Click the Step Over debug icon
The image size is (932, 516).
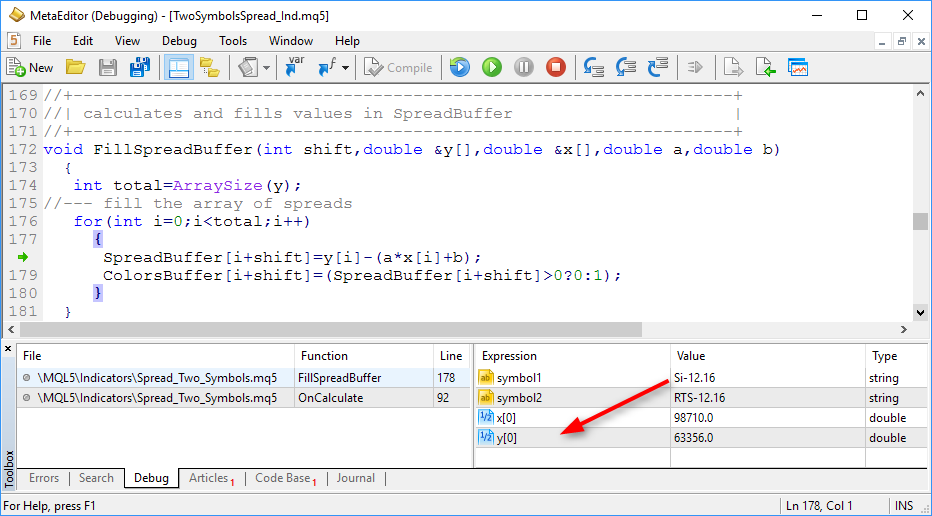(626, 68)
